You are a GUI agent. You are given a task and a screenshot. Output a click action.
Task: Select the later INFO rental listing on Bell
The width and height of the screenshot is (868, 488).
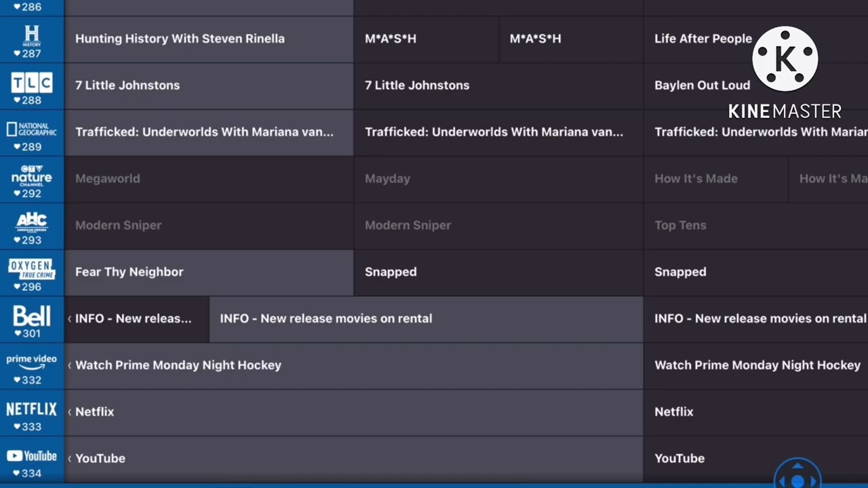coord(756,319)
